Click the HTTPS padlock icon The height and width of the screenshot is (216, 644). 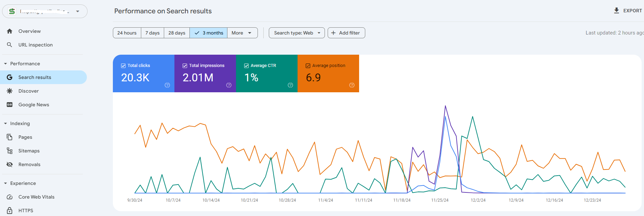click(10, 211)
